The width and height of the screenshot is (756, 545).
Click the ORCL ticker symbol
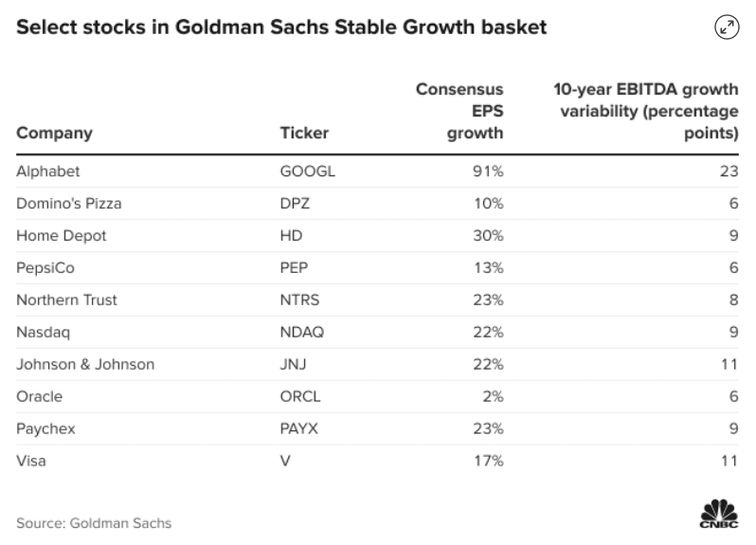[301, 397]
